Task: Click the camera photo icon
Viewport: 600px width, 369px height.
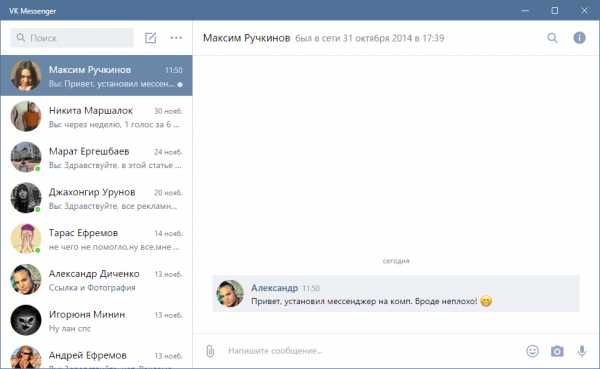Action: [557, 351]
